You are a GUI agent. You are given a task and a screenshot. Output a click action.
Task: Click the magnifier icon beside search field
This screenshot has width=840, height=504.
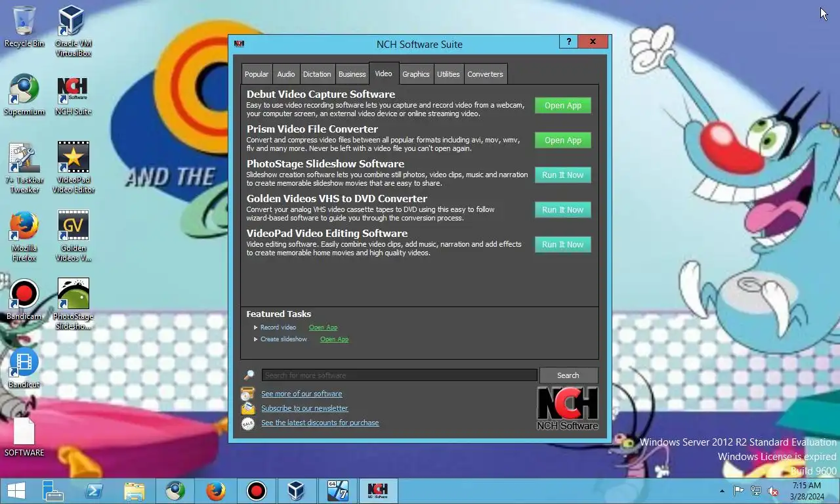[x=249, y=375]
